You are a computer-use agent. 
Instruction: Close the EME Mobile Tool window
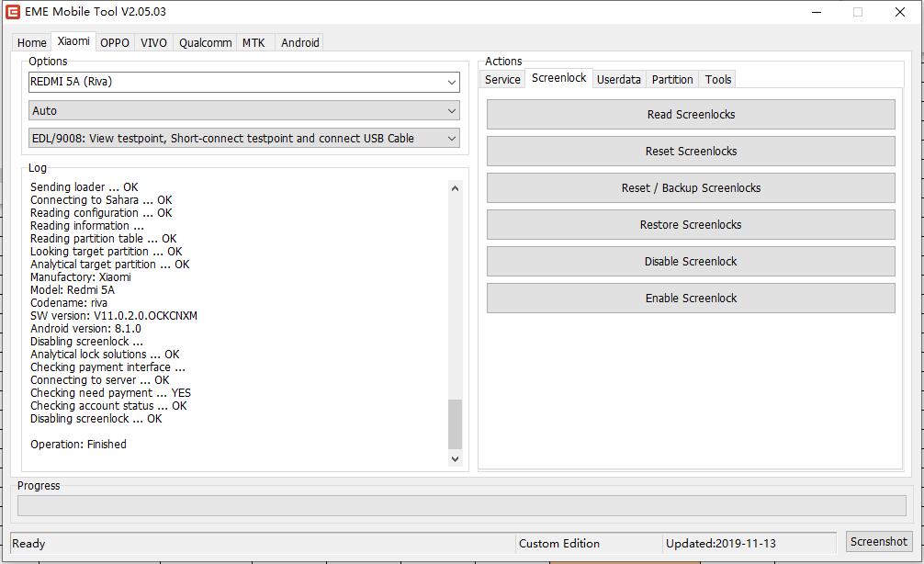(900, 12)
